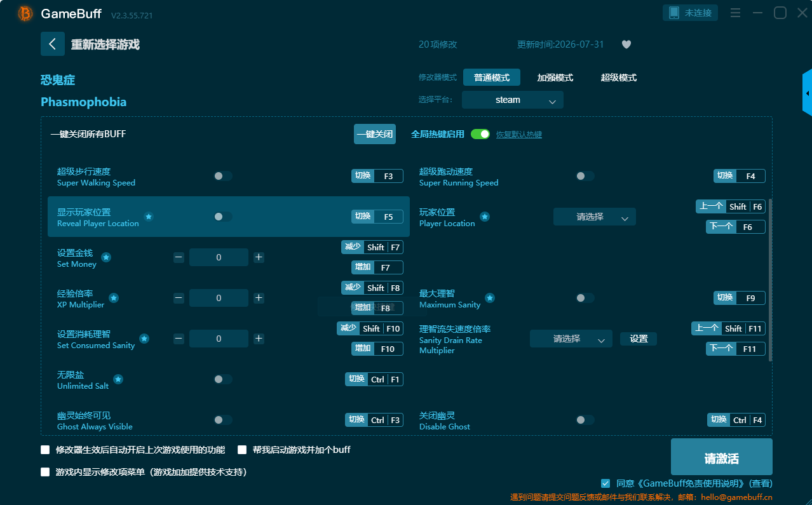
Task: Click star icon next to Player Location
Action: click(x=485, y=217)
